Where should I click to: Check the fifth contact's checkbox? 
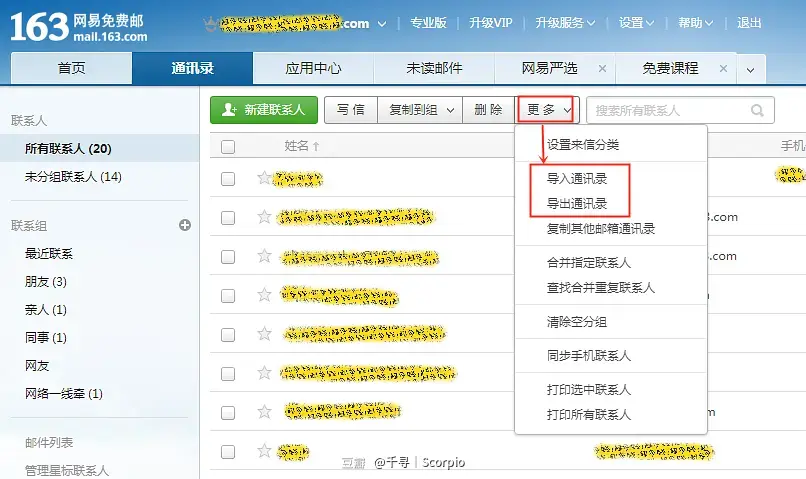228,335
